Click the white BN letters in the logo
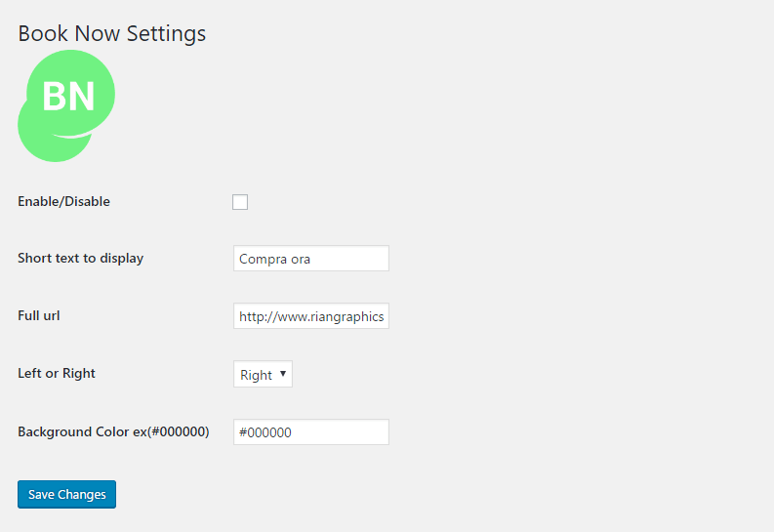This screenshot has height=532, width=774. click(x=68, y=97)
